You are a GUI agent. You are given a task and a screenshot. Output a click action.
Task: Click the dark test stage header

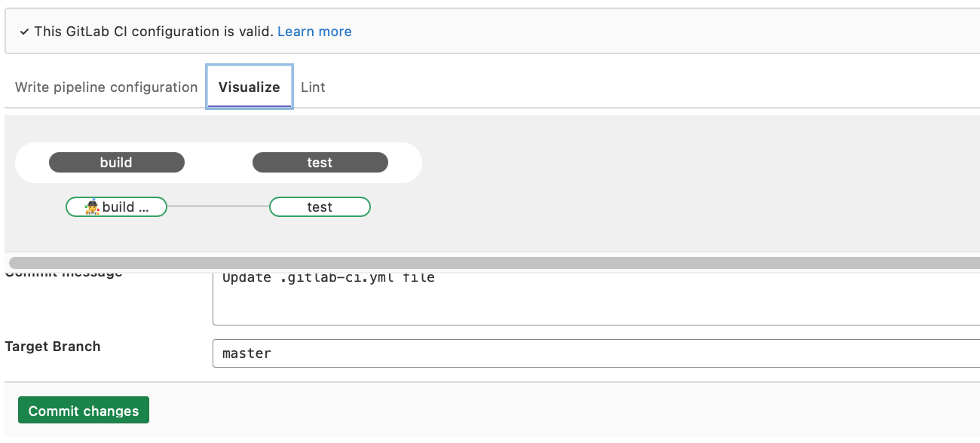point(320,163)
